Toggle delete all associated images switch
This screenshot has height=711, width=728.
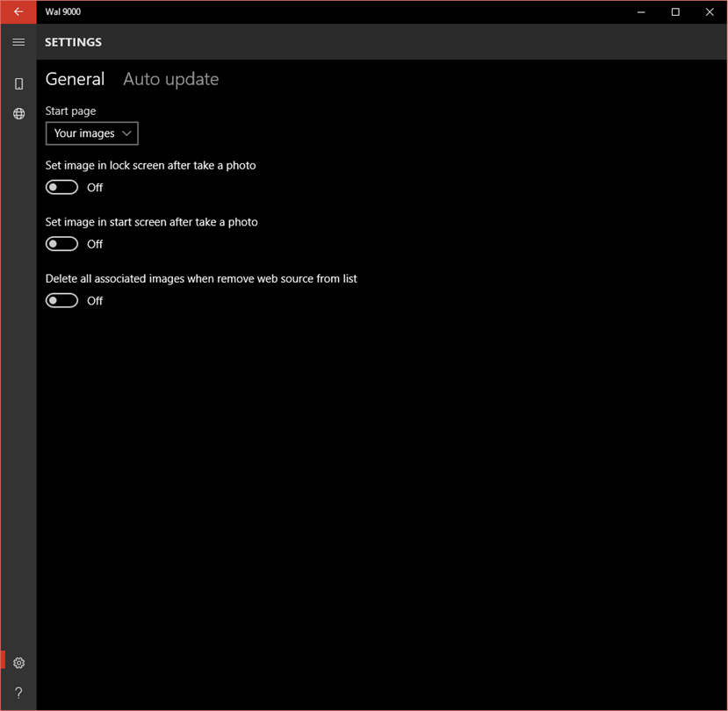(x=61, y=301)
